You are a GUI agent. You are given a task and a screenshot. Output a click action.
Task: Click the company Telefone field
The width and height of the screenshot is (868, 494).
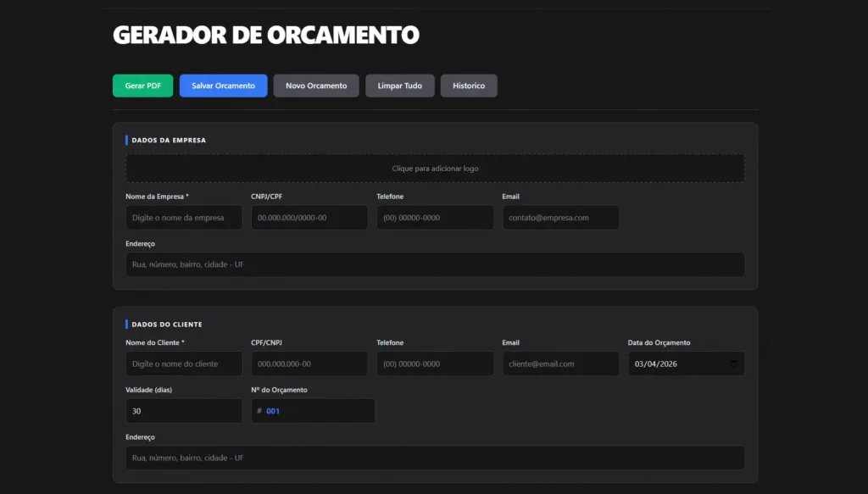(435, 218)
